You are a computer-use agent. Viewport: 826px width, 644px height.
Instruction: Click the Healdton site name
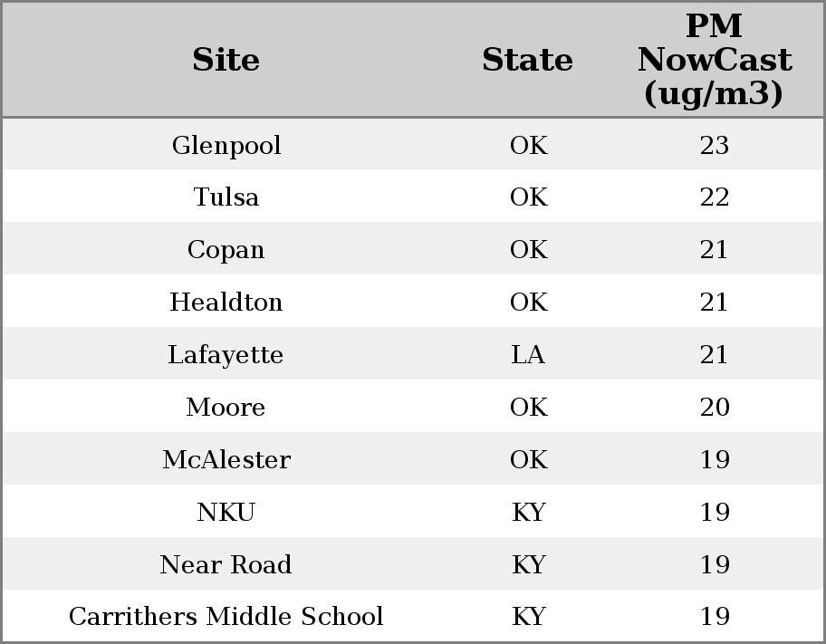point(226,302)
